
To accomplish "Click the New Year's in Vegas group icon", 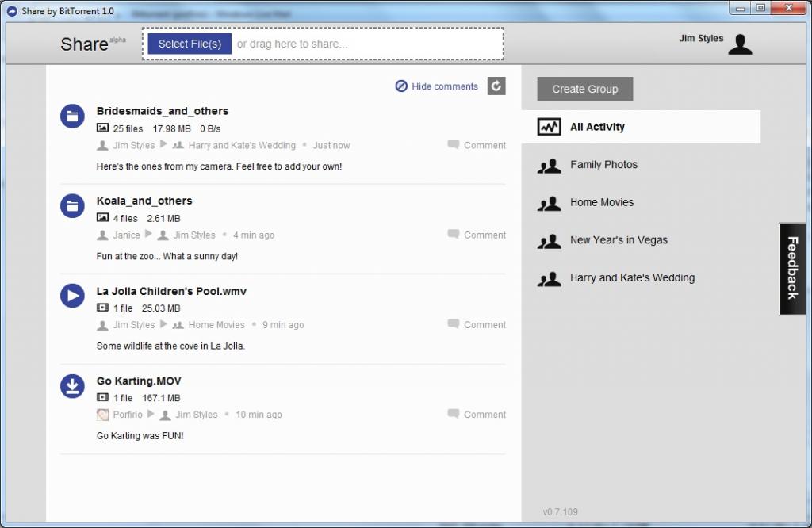I will 549,241.
